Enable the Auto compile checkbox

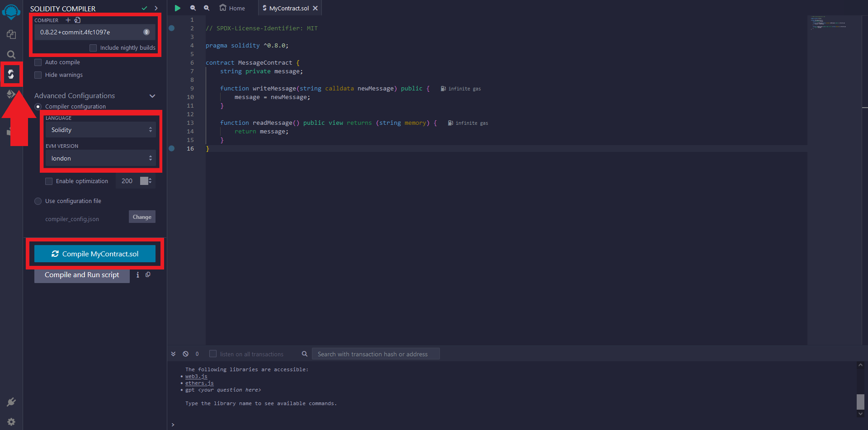pos(38,62)
